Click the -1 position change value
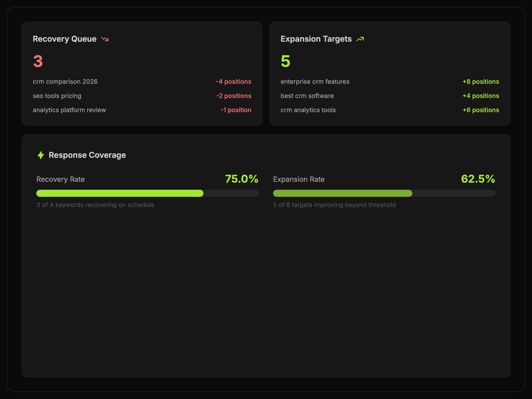532x399 pixels. point(236,110)
